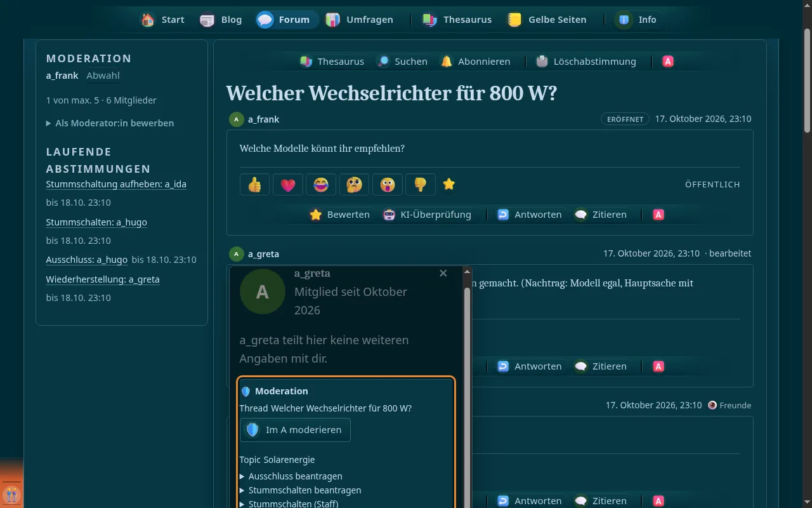Close the a_greta profile popup

pos(443,273)
